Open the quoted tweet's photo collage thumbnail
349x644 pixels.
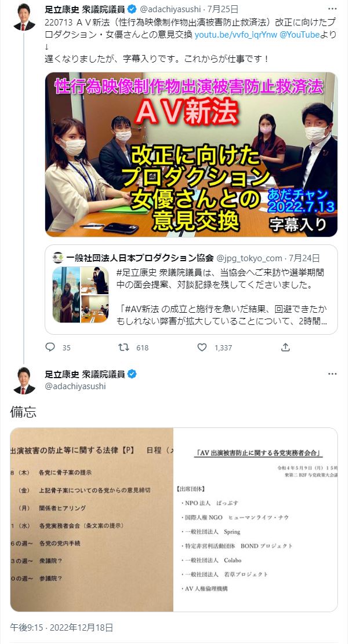click(81, 294)
